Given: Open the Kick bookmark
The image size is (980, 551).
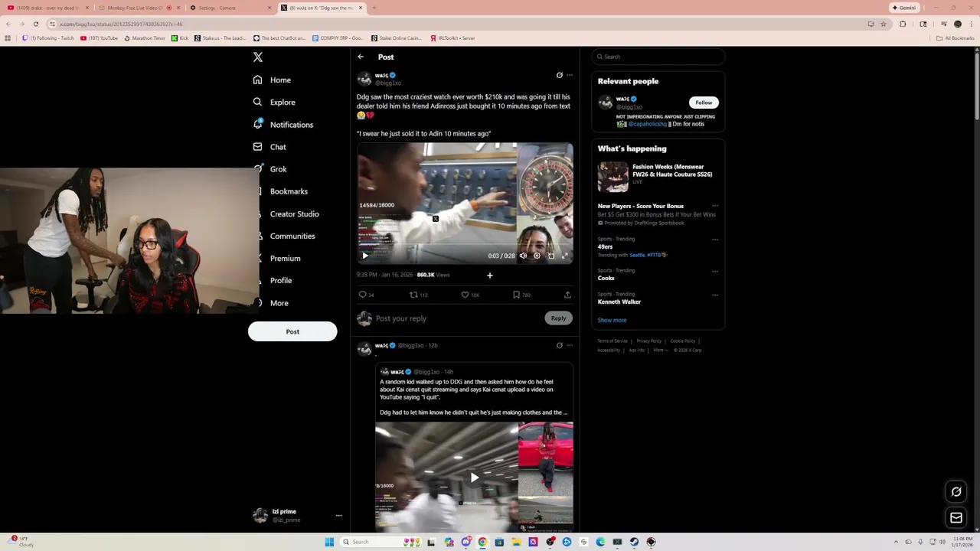Looking at the screenshot, I should pos(180,37).
